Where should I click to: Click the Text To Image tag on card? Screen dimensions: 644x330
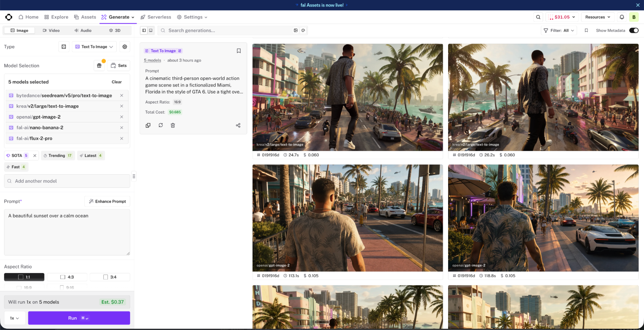pyautogui.click(x=163, y=51)
